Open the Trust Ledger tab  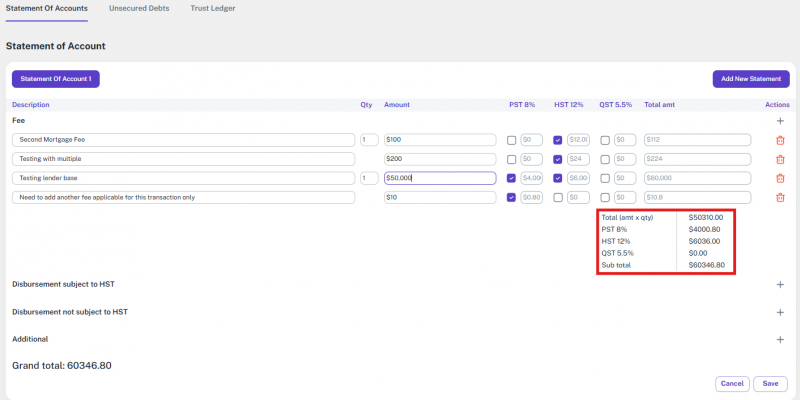coord(212,8)
